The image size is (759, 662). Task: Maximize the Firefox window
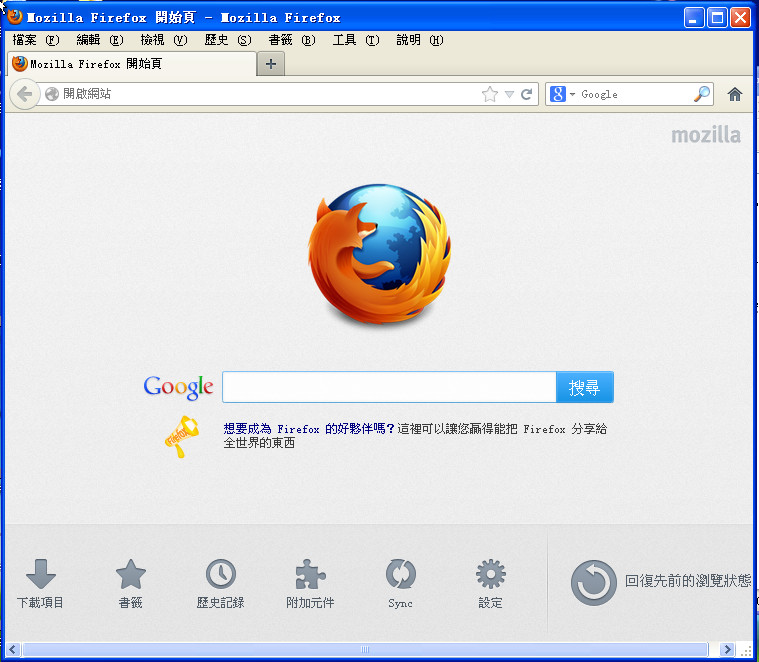pos(717,18)
